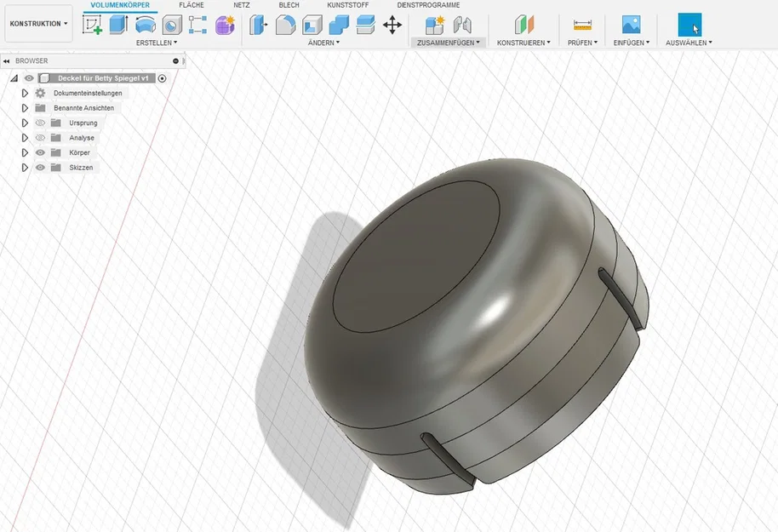Select the Hole tool
This screenshot has width=778, height=532.
coord(172,25)
